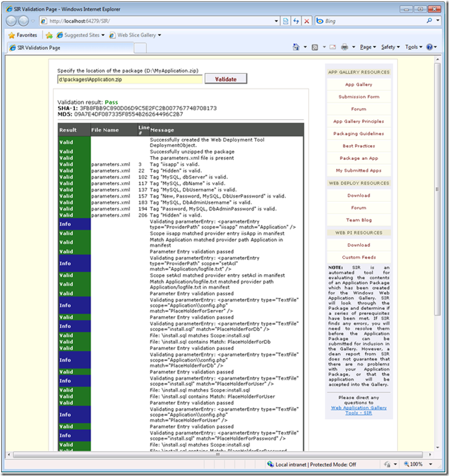The image size is (449, 476).
Task: Click the zoom level magnifier in status bar
Action: pyautogui.click(x=406, y=464)
